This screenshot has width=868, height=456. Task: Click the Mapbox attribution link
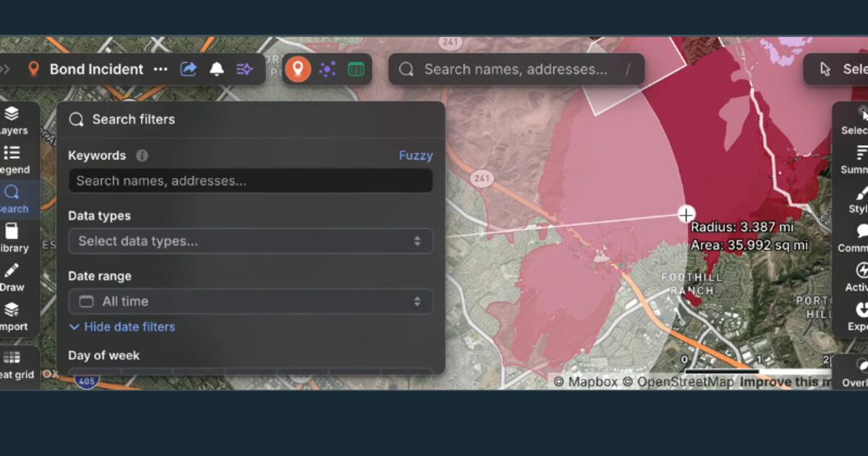(586, 381)
